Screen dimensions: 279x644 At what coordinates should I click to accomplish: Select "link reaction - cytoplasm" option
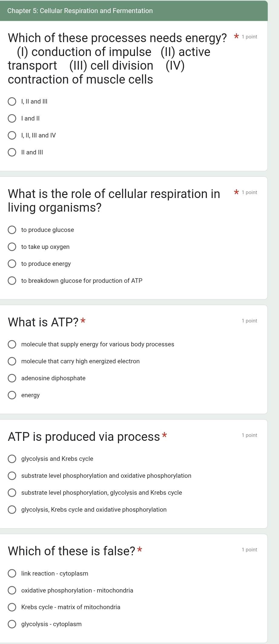[12, 573]
